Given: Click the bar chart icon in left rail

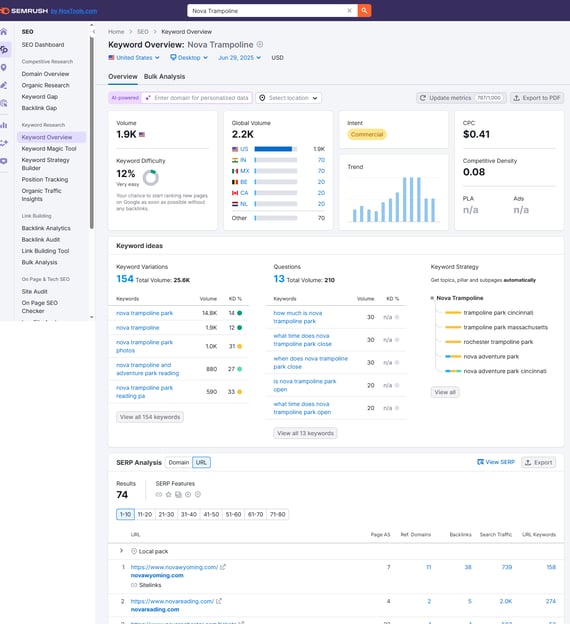Looking at the screenshot, I should (x=4, y=125).
